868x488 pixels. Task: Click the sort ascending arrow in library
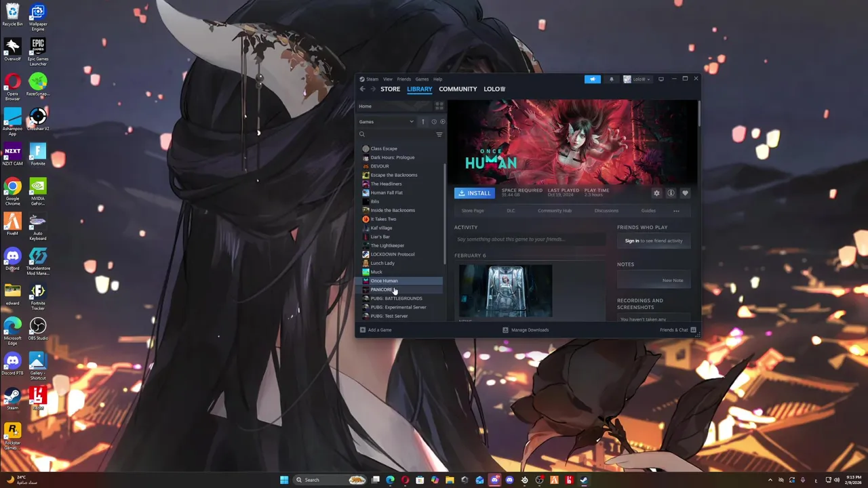pos(422,122)
